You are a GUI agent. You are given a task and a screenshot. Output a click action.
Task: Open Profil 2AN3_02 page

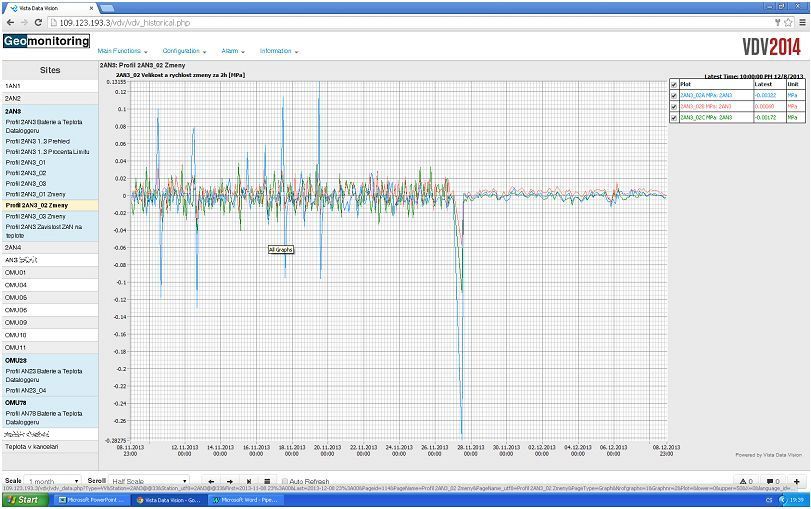point(26,173)
